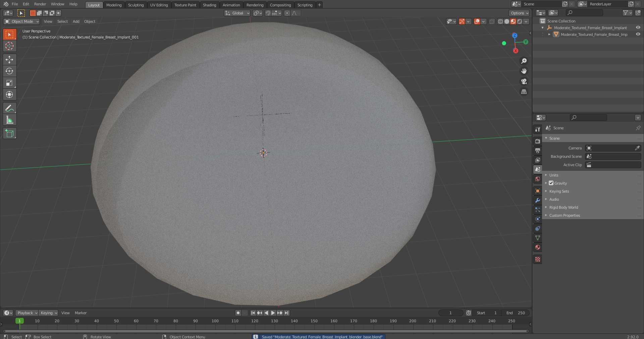The width and height of the screenshot is (644, 339).
Task: Open the Material properties tab
Action: [538, 247]
